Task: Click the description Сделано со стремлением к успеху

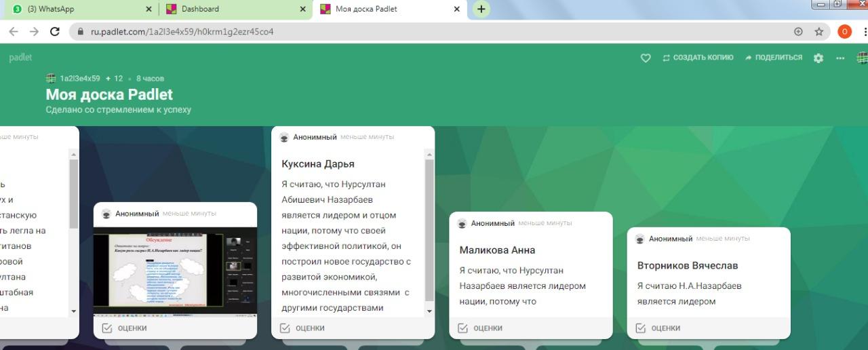Action: pyautogui.click(x=119, y=109)
